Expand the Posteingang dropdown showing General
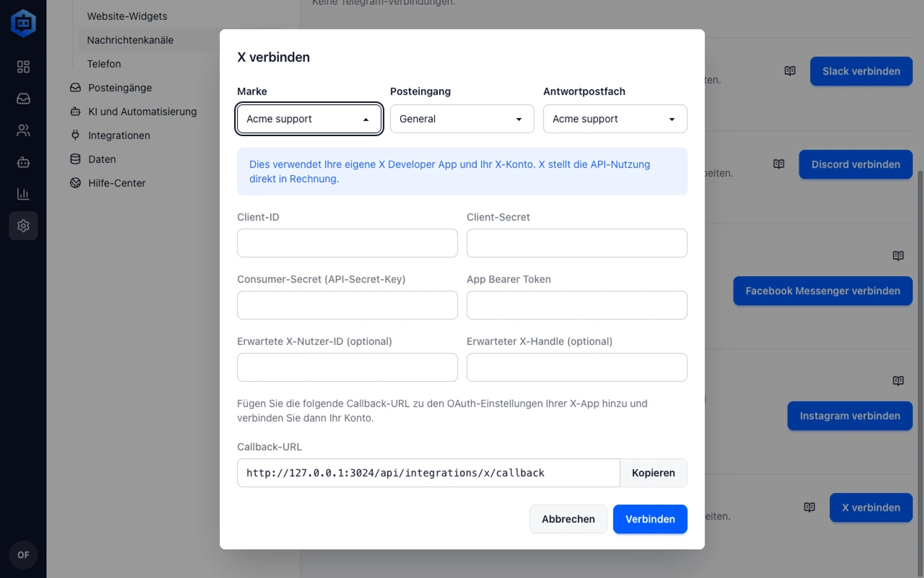Screen dimensions: 924x578 [x=462, y=119]
